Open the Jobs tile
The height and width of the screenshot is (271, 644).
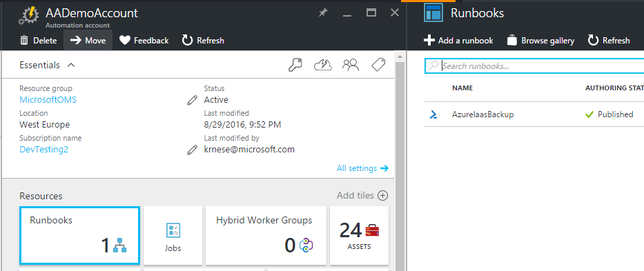pos(173,235)
